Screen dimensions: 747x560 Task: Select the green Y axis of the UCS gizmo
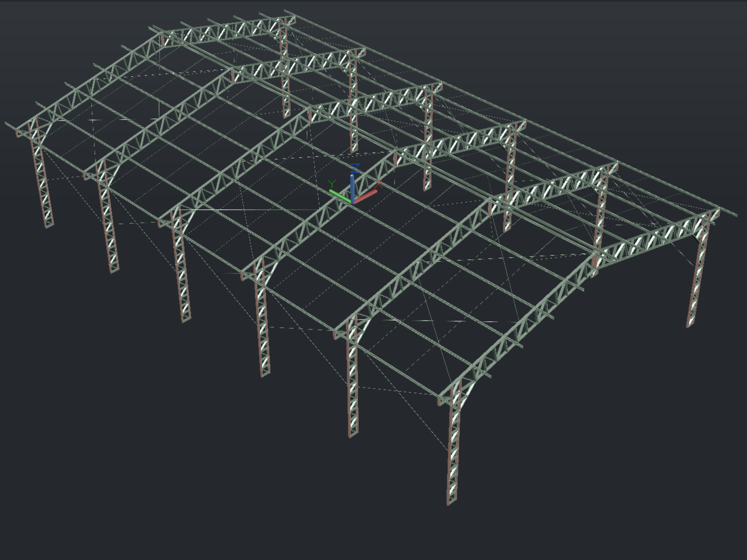338,195
